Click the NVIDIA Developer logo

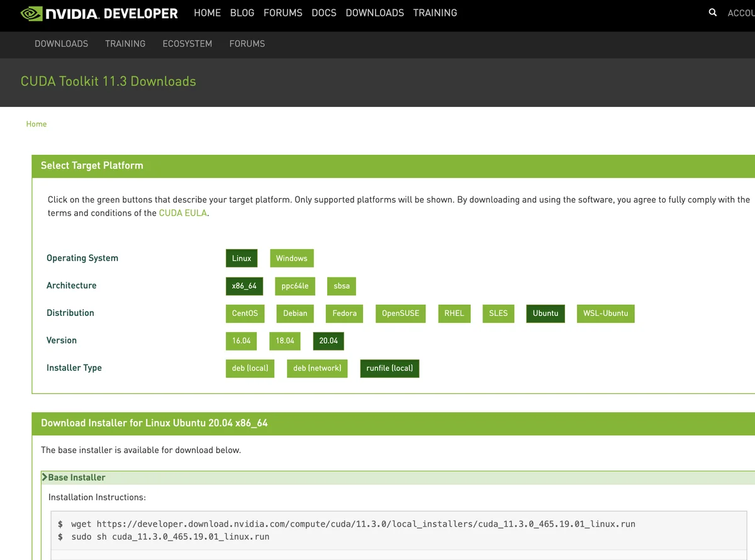[x=99, y=13]
